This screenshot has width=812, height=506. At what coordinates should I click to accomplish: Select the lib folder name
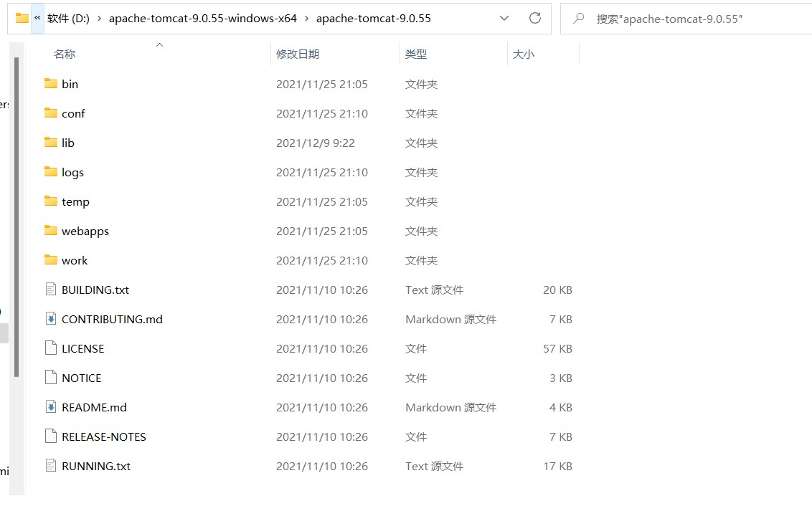[x=68, y=143]
